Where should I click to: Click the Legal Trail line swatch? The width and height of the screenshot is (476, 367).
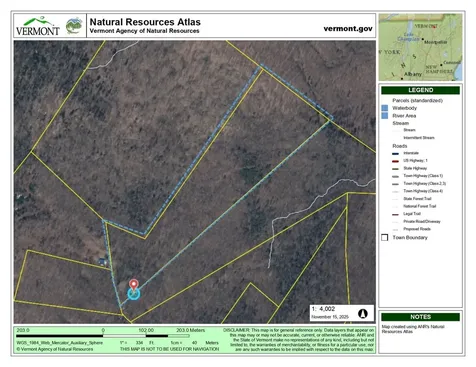pyautogui.click(x=396, y=214)
